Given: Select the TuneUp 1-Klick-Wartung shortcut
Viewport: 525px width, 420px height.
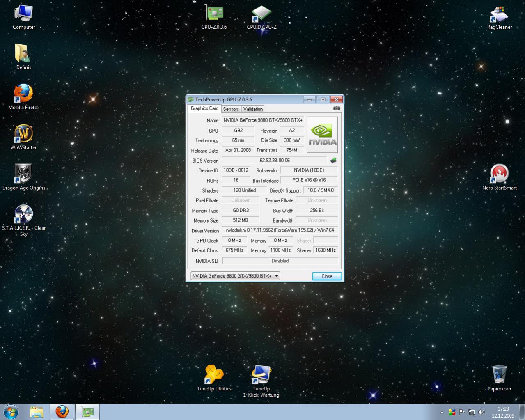Looking at the screenshot, I should [x=261, y=381].
